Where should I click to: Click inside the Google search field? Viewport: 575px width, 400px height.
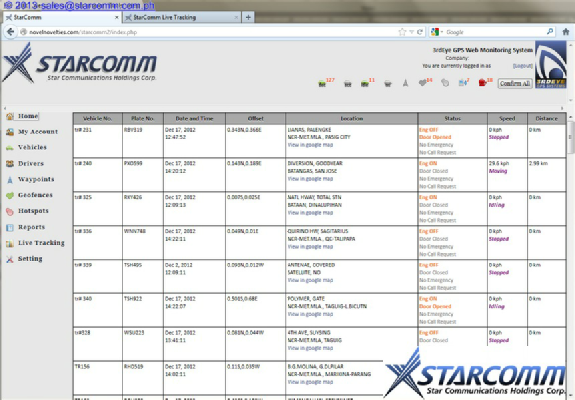click(x=495, y=32)
